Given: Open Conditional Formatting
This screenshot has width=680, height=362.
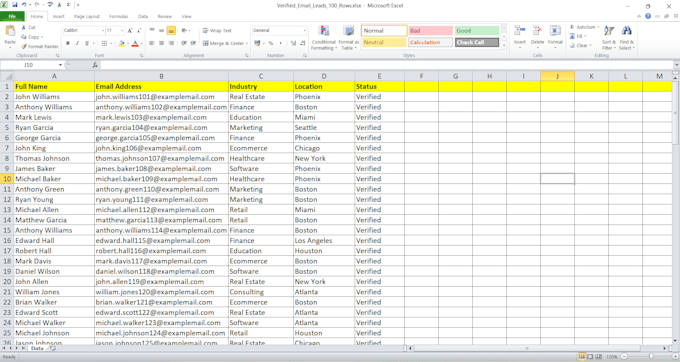Looking at the screenshot, I should point(324,38).
